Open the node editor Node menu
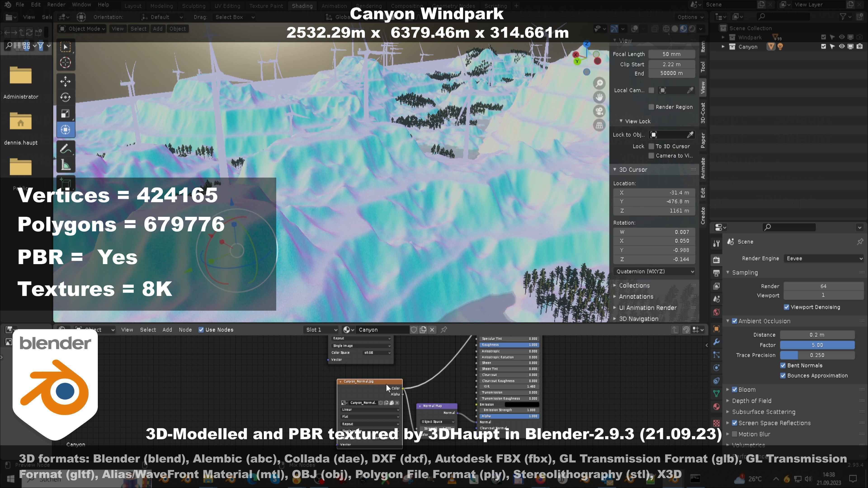This screenshot has width=868, height=488. (x=185, y=330)
